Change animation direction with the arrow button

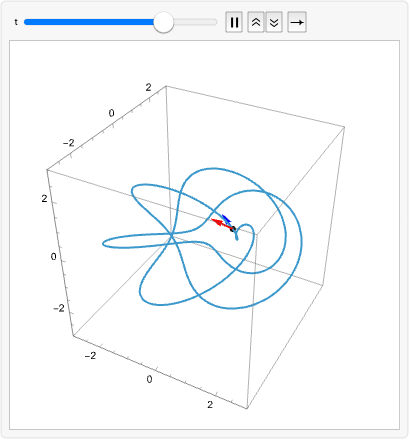point(297,22)
